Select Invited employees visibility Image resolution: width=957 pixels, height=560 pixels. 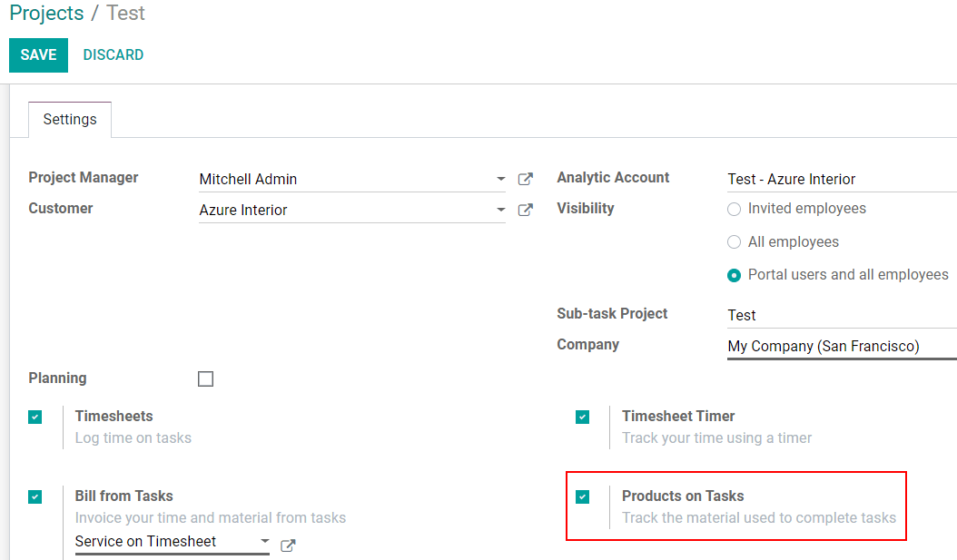click(735, 210)
